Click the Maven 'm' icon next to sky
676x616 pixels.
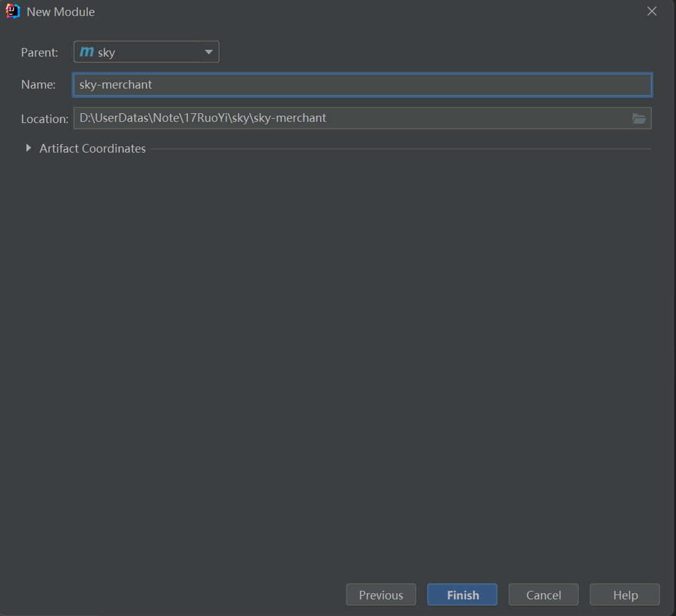(87, 52)
